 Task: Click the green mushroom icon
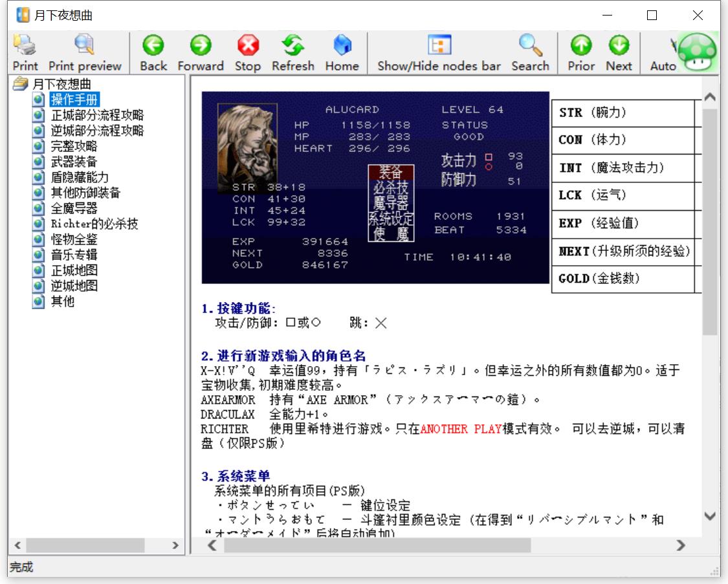click(698, 52)
